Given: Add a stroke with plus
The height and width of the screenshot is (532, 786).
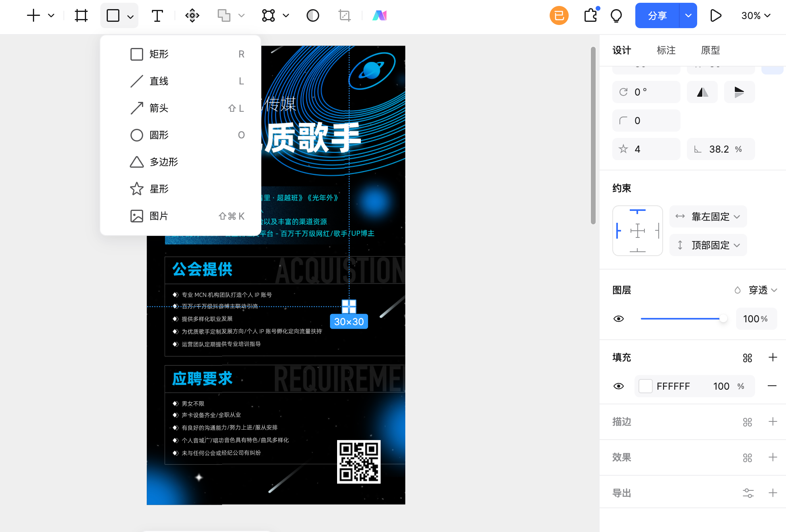Looking at the screenshot, I should pos(773,422).
